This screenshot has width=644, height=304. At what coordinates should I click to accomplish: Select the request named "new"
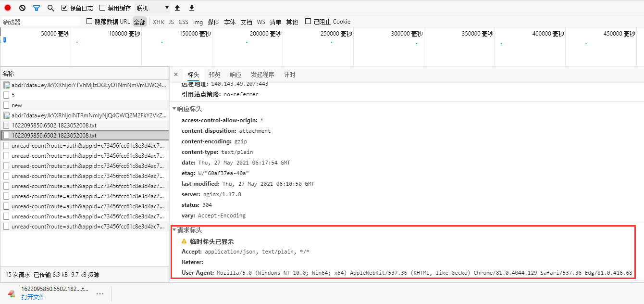pos(85,105)
